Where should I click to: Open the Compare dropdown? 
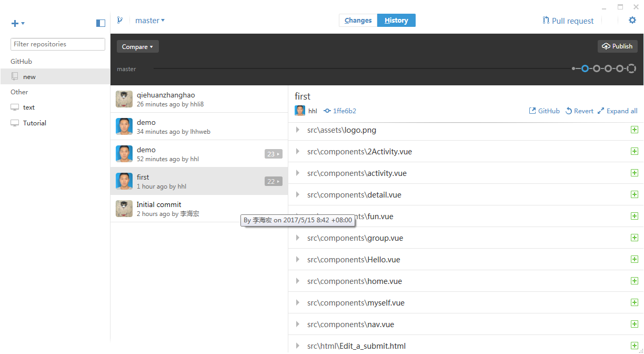click(138, 46)
